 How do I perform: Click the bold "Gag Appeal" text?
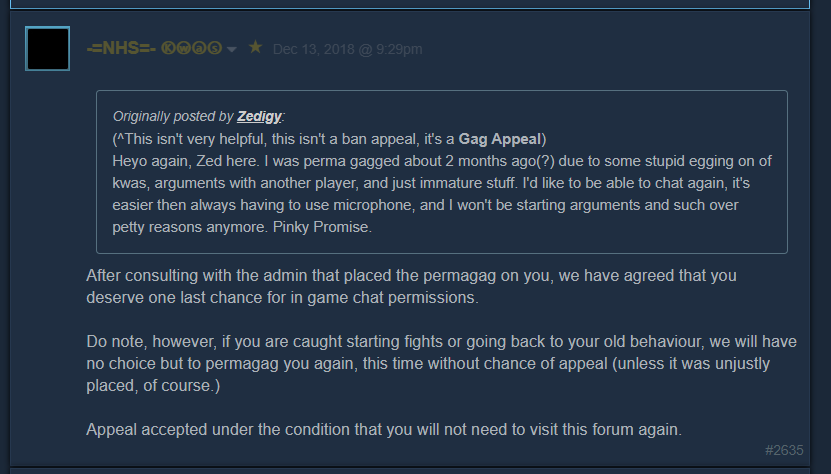click(x=499, y=138)
